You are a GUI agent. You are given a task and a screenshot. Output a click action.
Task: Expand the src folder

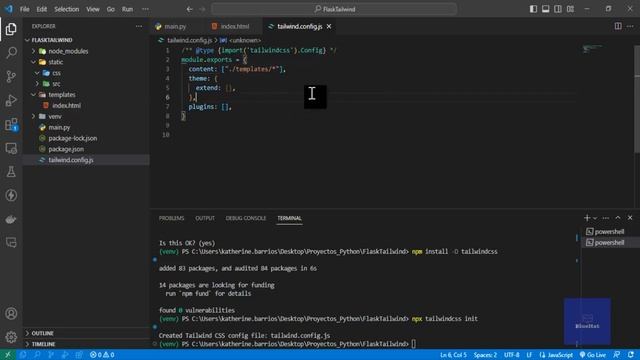(37, 84)
